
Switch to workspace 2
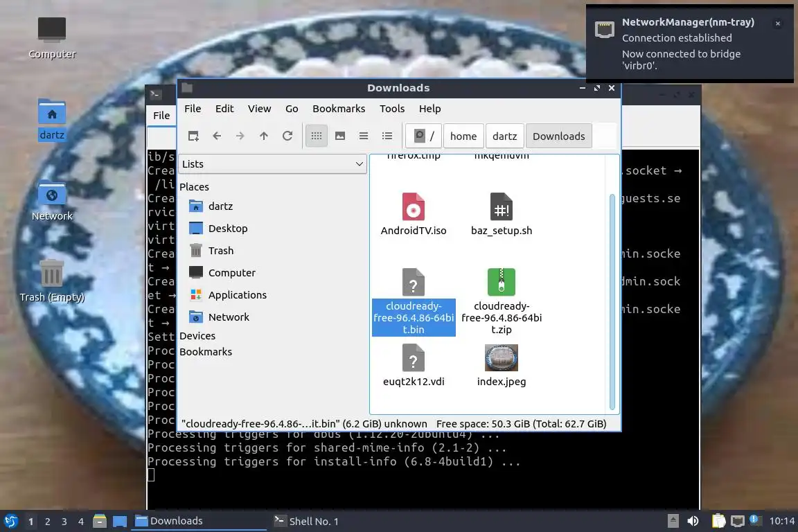(48, 522)
